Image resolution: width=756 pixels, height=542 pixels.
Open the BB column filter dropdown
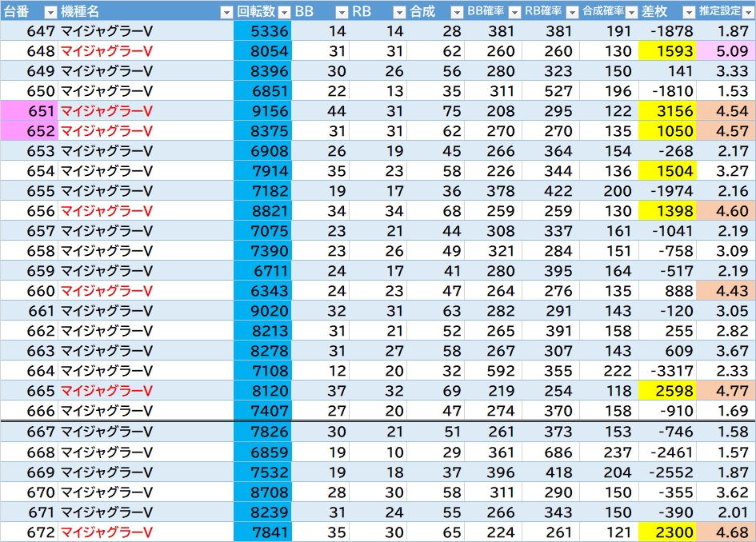[x=342, y=12]
